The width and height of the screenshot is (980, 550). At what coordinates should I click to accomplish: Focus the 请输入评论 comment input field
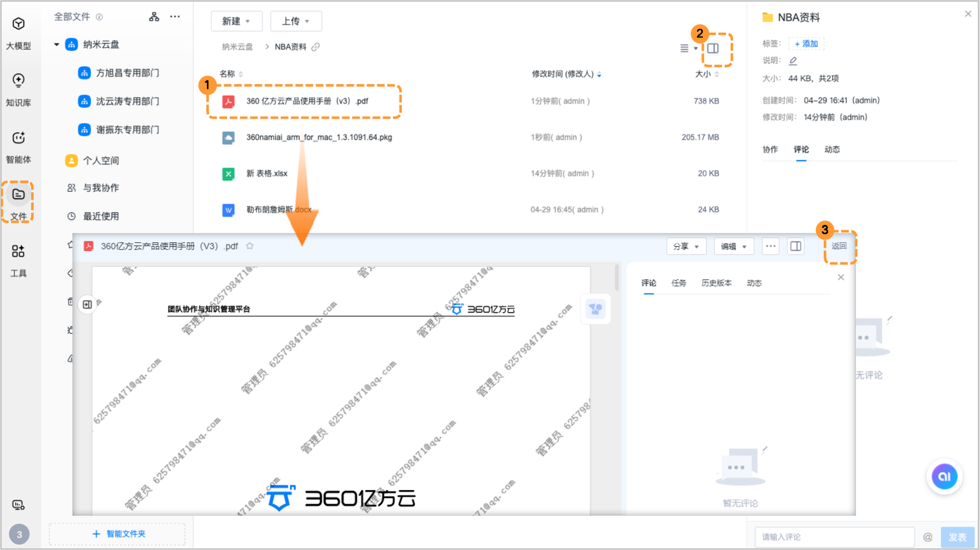[x=834, y=537]
